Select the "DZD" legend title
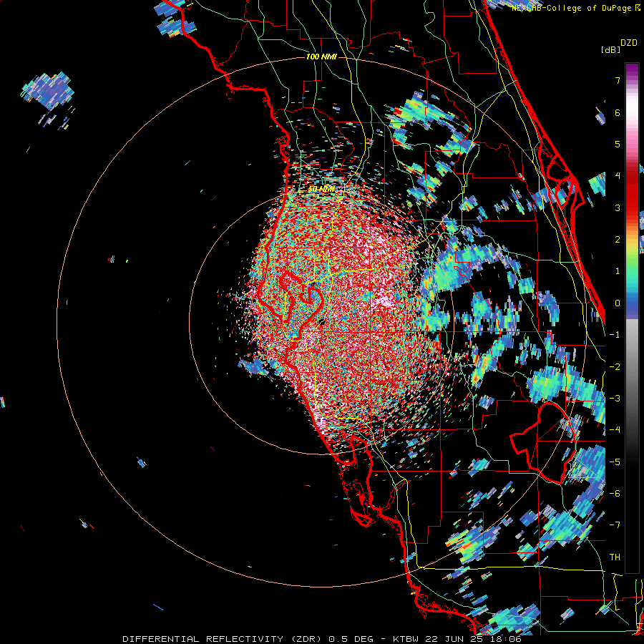This screenshot has width=644, height=644. coord(629,43)
